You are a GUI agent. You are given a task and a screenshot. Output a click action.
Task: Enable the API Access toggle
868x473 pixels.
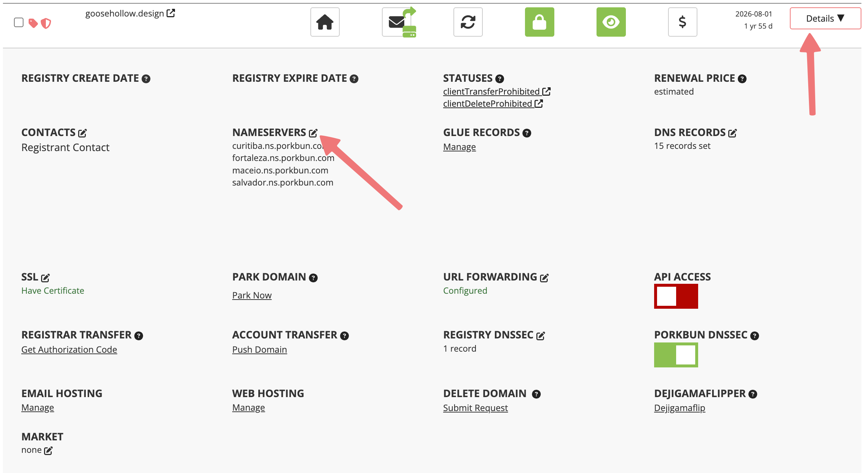pyautogui.click(x=676, y=296)
